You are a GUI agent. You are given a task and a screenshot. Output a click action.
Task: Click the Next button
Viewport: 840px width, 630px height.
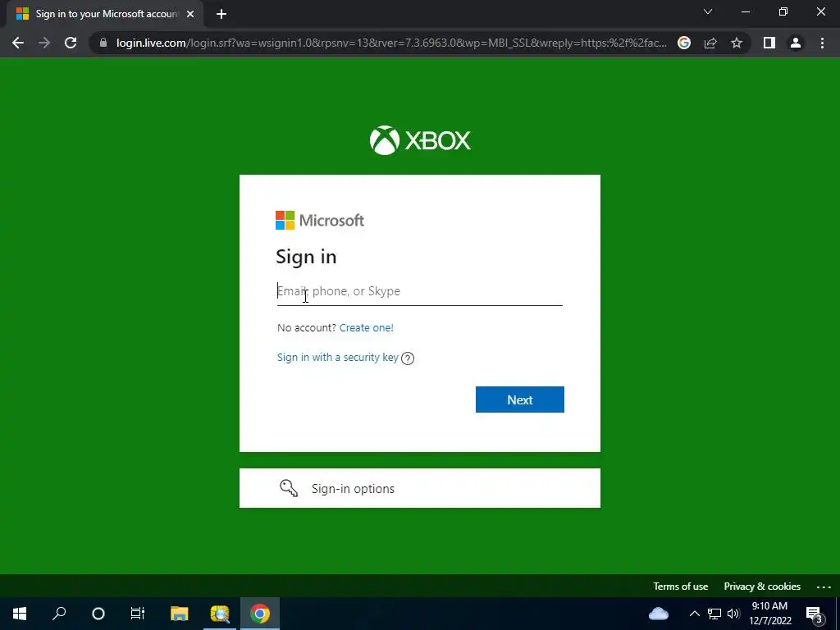point(519,399)
